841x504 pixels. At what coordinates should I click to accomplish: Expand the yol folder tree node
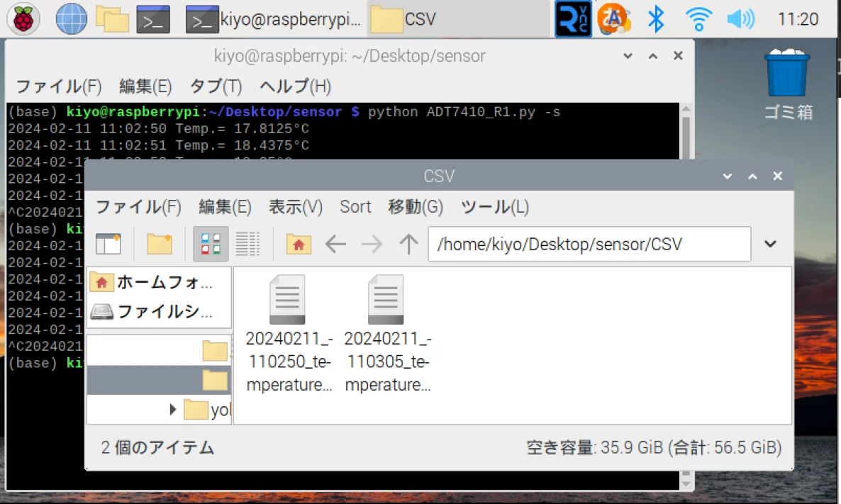coord(172,410)
